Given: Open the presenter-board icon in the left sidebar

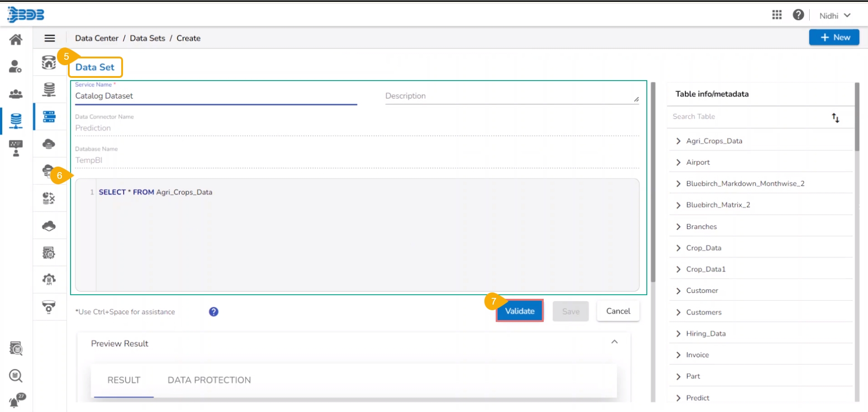Looking at the screenshot, I should click(16, 148).
